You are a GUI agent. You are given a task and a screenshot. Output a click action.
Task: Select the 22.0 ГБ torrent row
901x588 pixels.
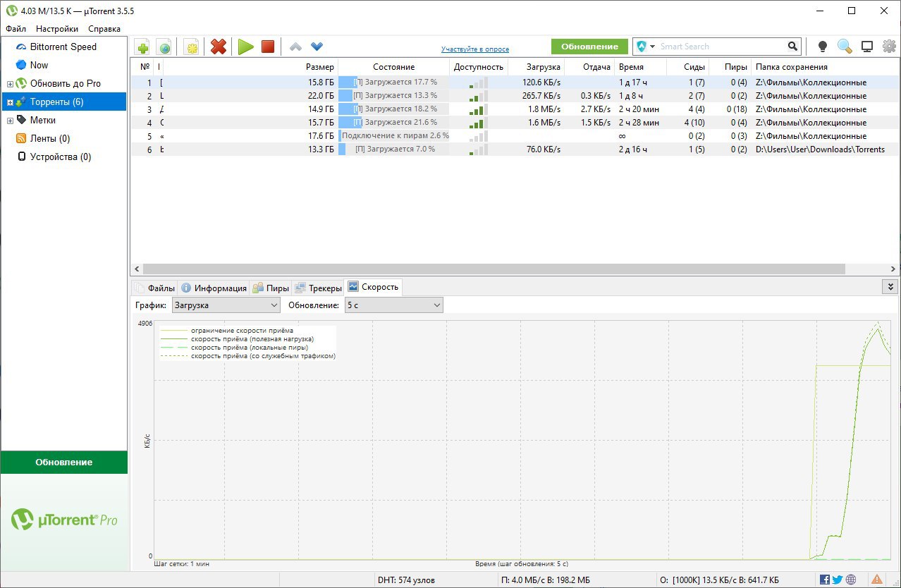pos(515,96)
